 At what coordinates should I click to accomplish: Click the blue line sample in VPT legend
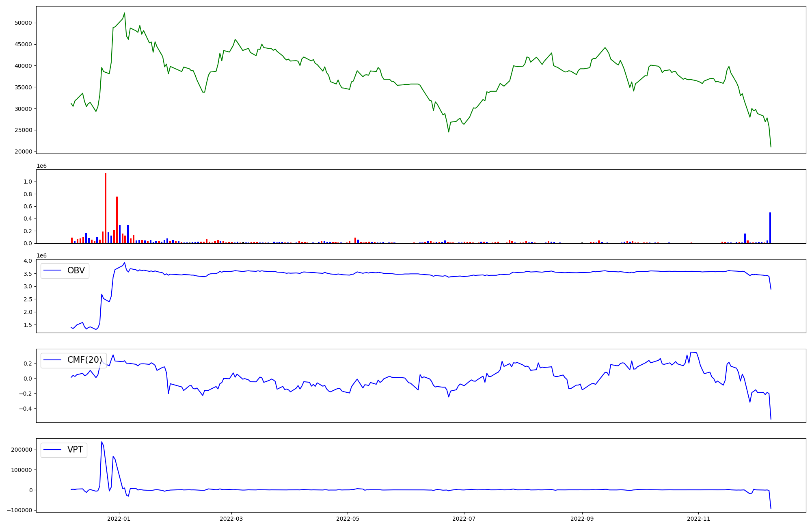click(52, 450)
